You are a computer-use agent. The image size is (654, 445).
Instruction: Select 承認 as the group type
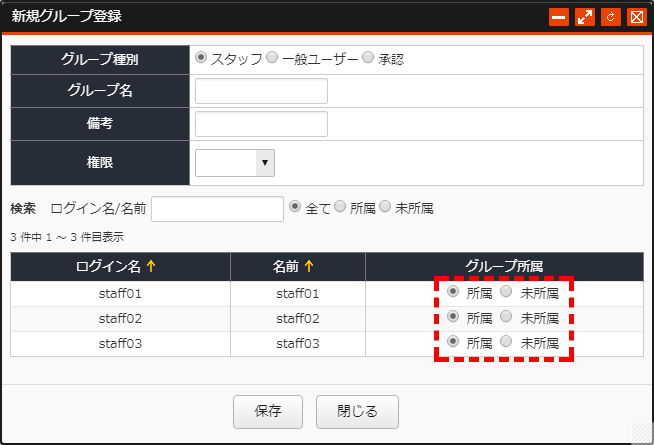[368, 57]
